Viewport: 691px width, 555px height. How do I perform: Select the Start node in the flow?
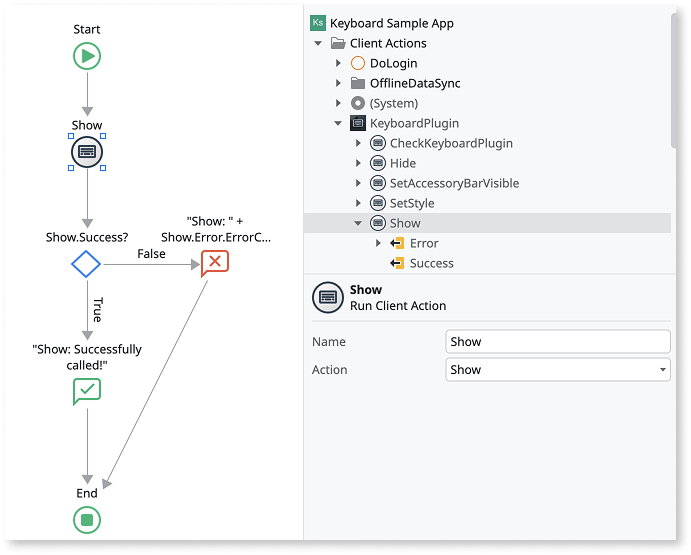(x=87, y=56)
